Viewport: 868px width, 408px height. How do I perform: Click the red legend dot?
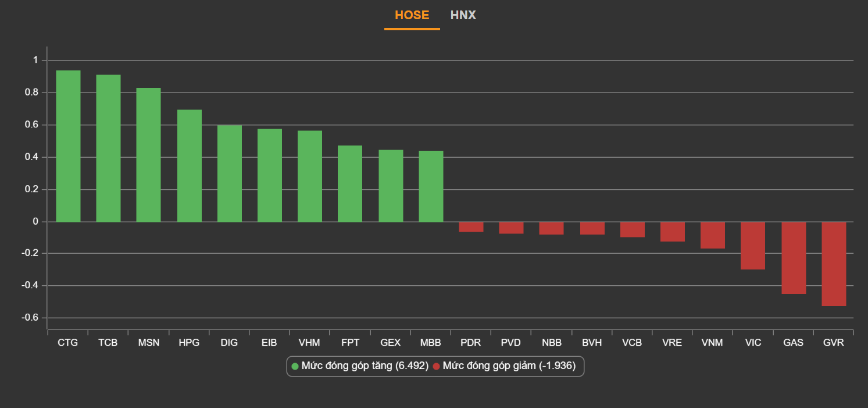(437, 366)
